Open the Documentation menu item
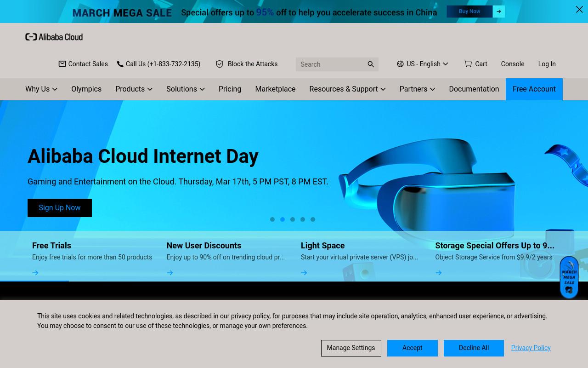 [x=474, y=89]
